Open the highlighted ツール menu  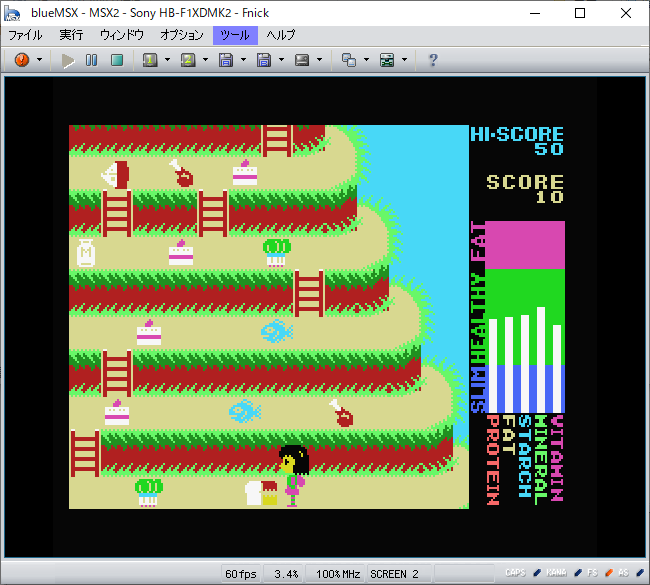(235, 35)
